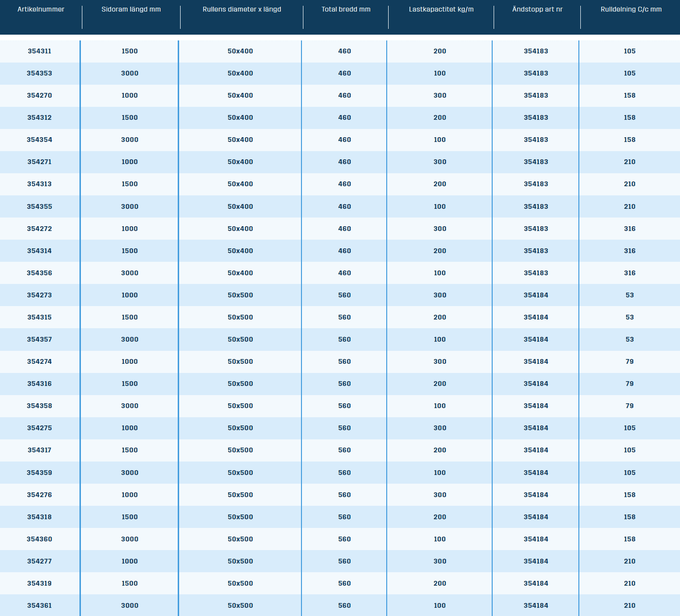Select article number 354354
This screenshot has width=680, height=616.
(39, 140)
